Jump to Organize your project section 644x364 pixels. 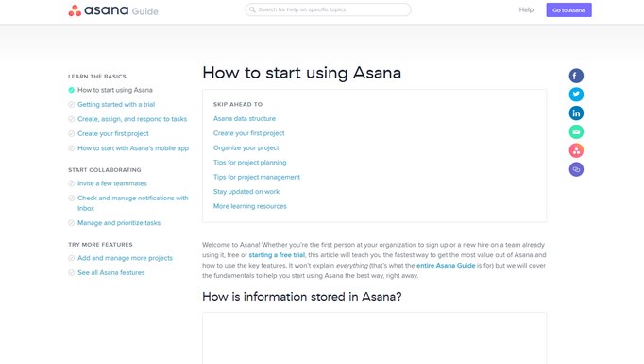point(246,147)
